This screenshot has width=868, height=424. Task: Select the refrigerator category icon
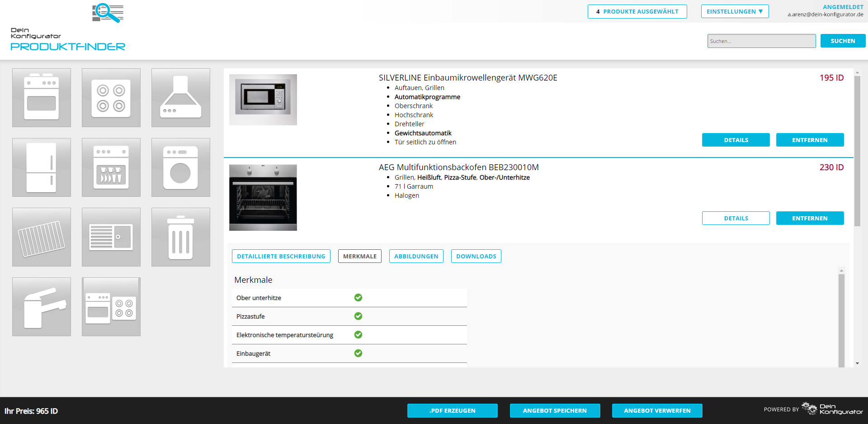[42, 167]
